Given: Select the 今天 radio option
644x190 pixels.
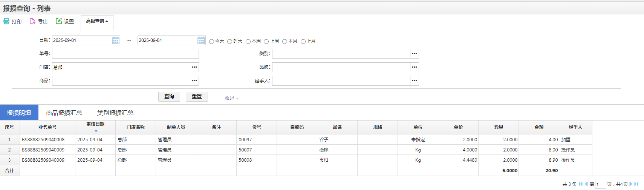Looking at the screenshot, I should coord(211,42).
